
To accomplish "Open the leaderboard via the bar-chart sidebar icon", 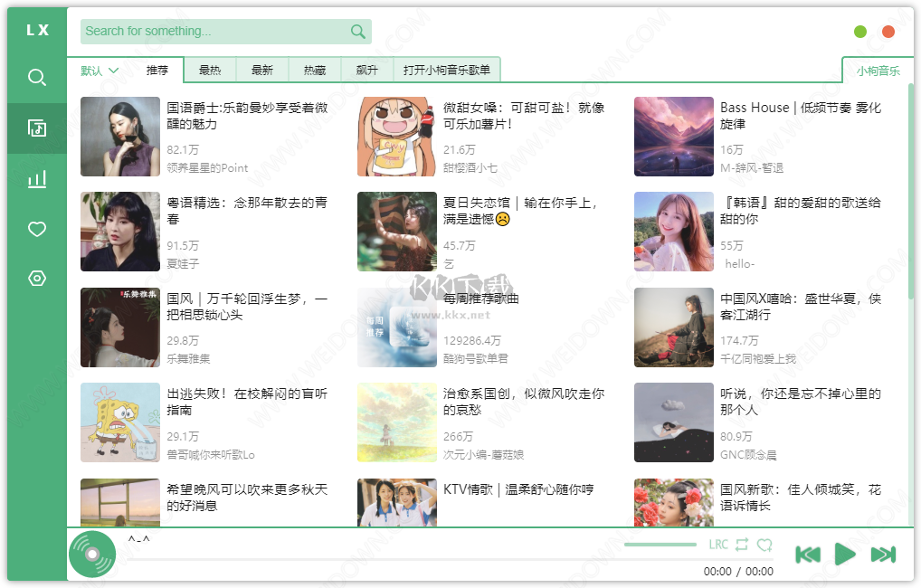I will pos(36,179).
